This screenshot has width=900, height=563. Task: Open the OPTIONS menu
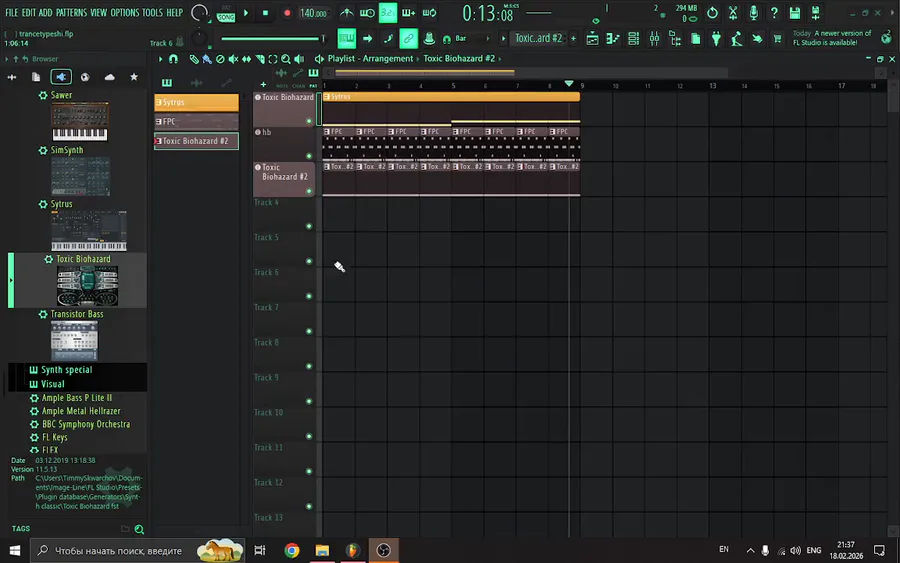[x=125, y=13]
